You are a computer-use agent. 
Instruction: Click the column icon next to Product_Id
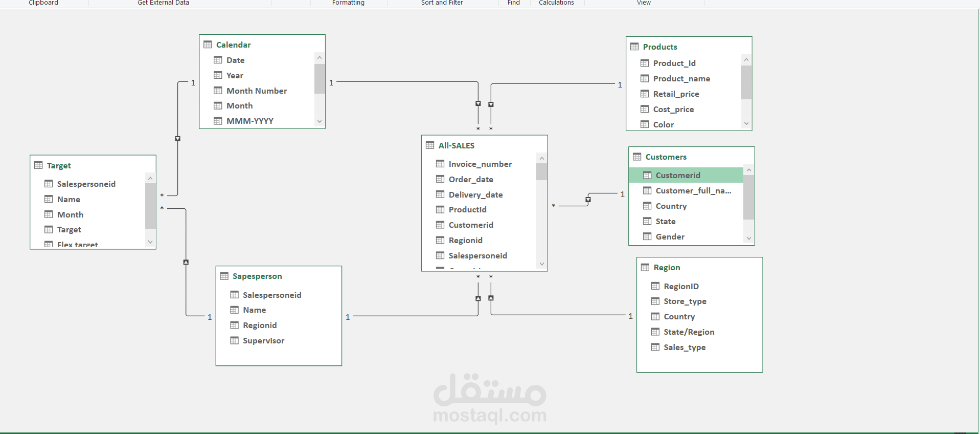click(x=645, y=63)
